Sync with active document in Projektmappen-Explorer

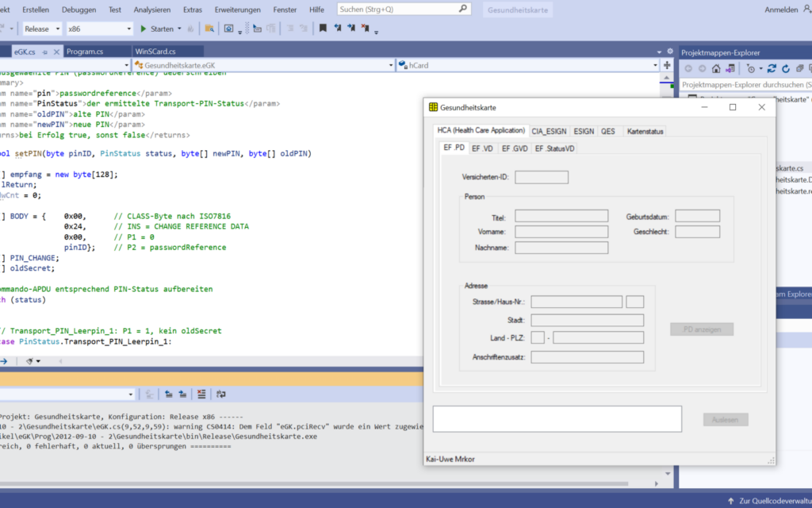pos(772,68)
